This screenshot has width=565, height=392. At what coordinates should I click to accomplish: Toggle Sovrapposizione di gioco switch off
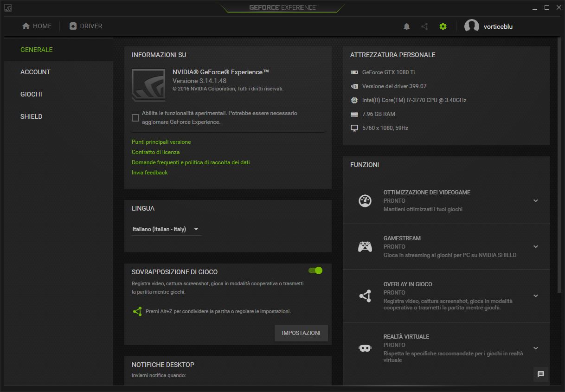click(x=315, y=270)
